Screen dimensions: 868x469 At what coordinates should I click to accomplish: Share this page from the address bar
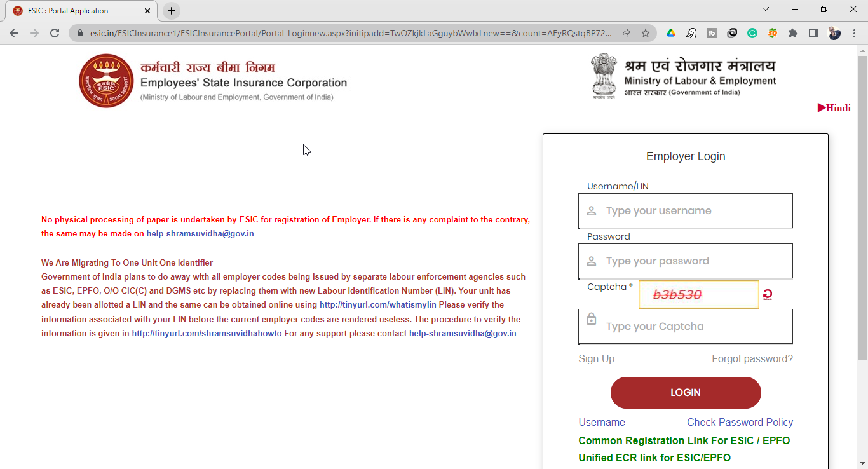point(626,33)
